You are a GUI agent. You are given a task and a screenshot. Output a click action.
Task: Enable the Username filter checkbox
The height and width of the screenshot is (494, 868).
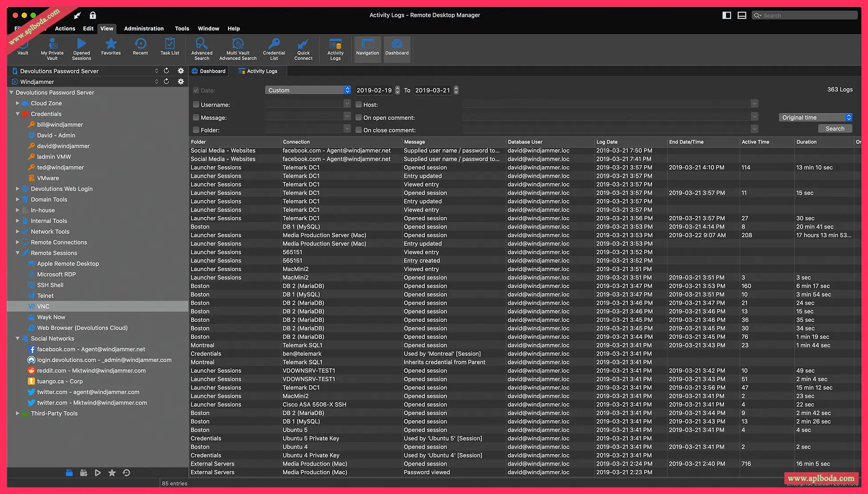click(196, 105)
